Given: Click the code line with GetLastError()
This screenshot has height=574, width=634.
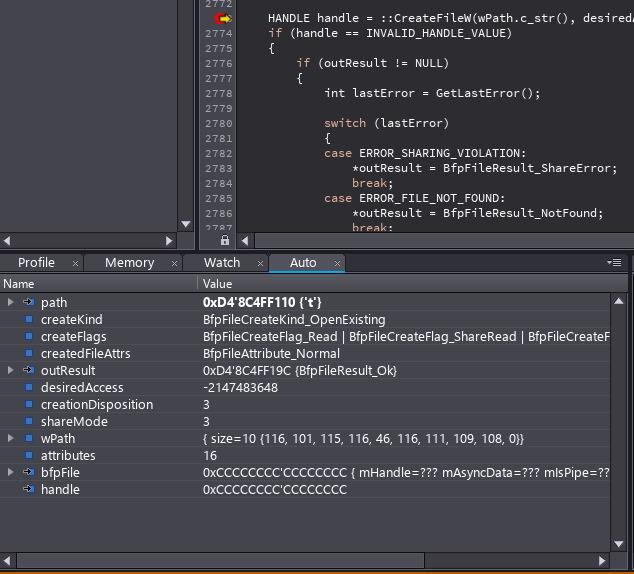Looking at the screenshot, I should [432, 93].
